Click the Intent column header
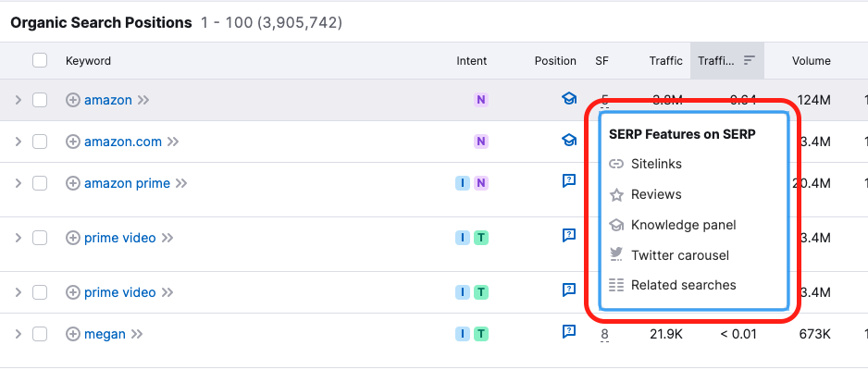Viewport: 868px width, 370px height. click(472, 61)
